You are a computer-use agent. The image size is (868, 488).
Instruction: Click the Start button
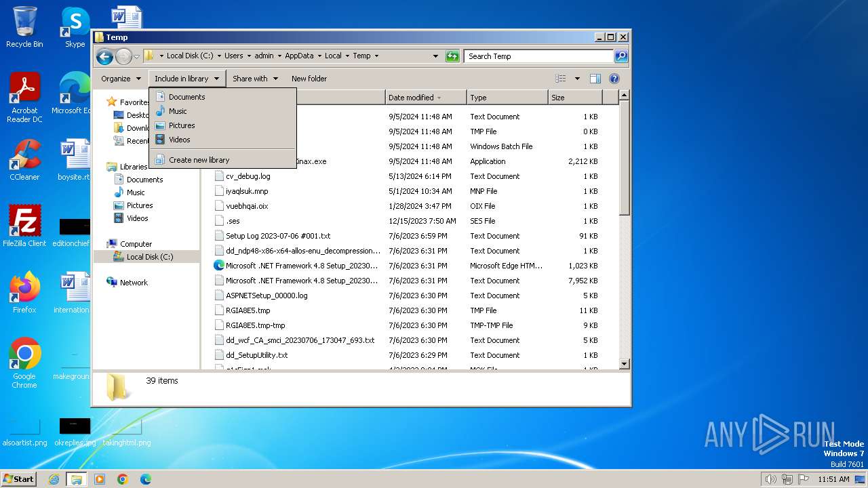coord(18,479)
